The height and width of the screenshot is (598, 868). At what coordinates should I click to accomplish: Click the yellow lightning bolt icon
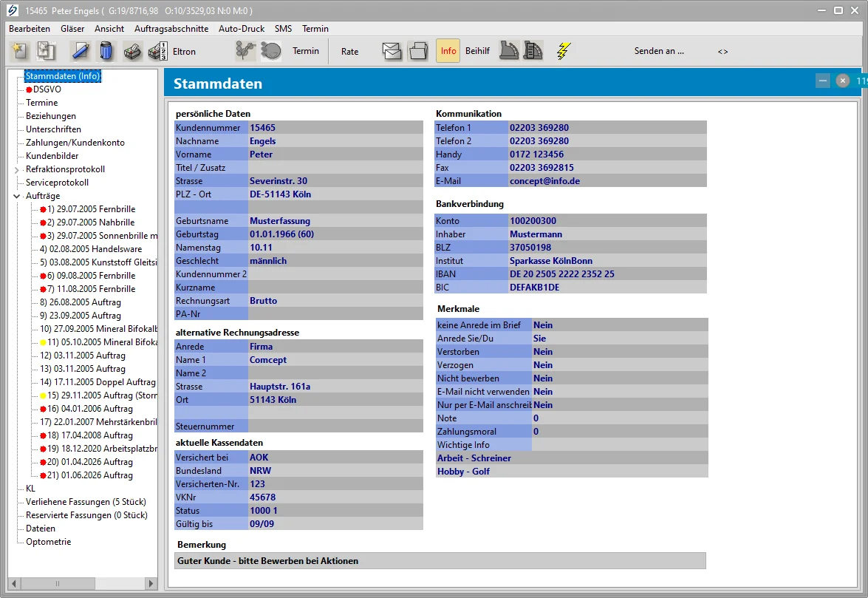click(x=563, y=51)
